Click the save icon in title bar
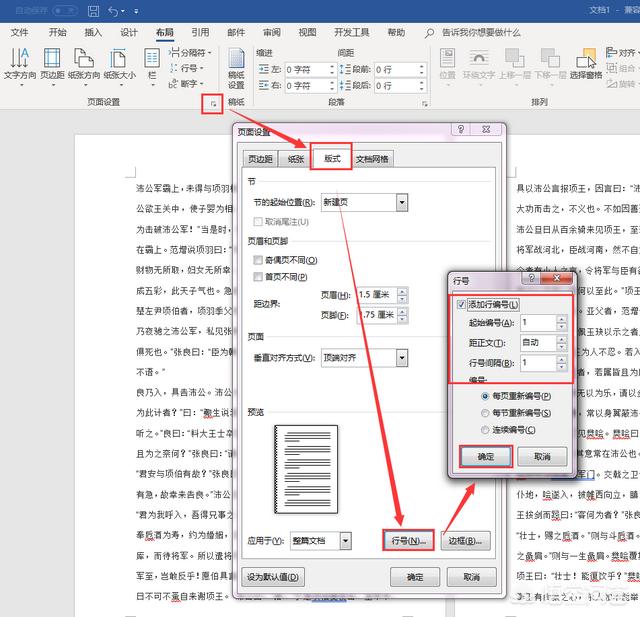 (92, 11)
